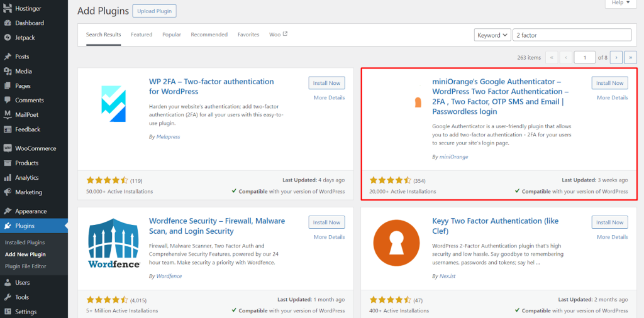
Task: Click the Media icon in sidebar
Action: point(8,72)
